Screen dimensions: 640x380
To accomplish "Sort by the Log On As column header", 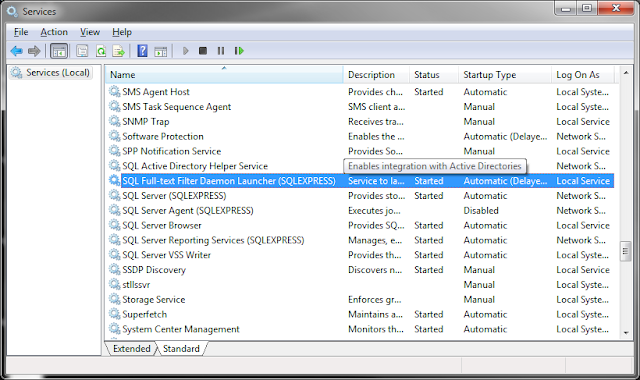I will [x=582, y=75].
